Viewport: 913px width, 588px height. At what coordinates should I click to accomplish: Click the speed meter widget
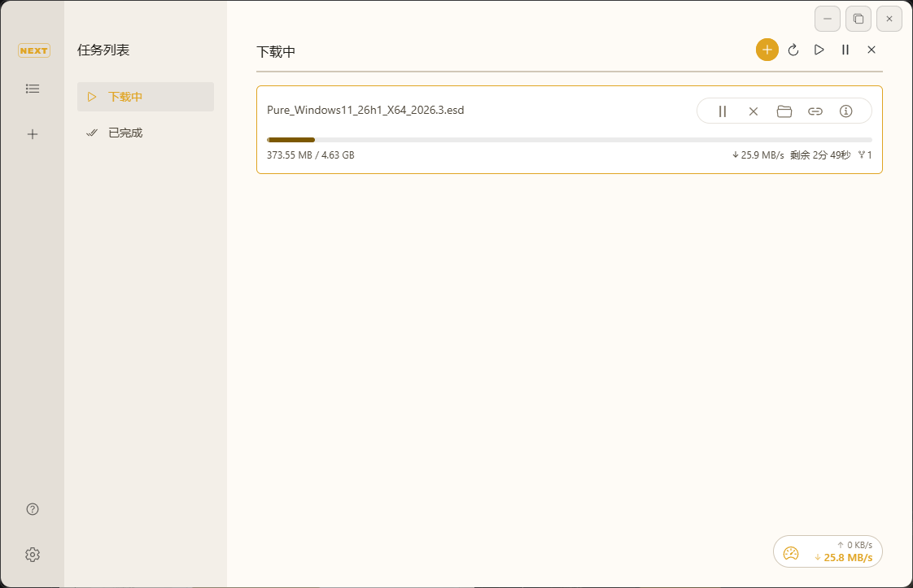click(x=828, y=551)
